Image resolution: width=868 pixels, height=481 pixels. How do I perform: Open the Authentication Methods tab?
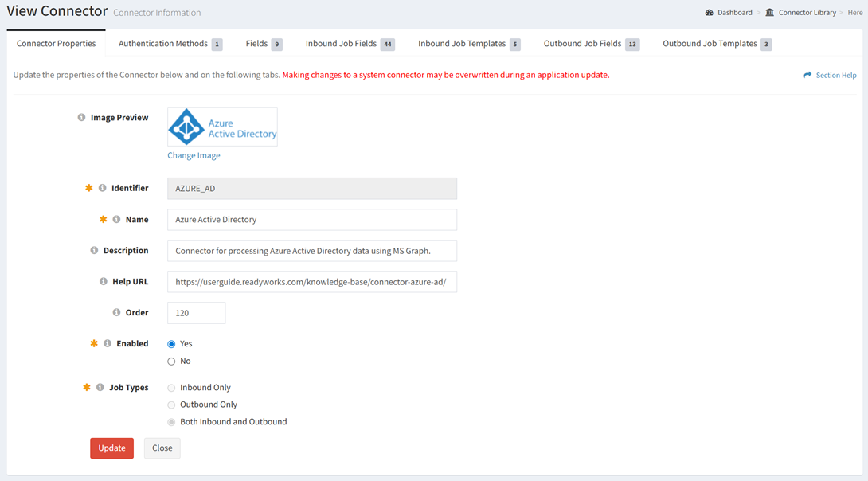(170, 44)
